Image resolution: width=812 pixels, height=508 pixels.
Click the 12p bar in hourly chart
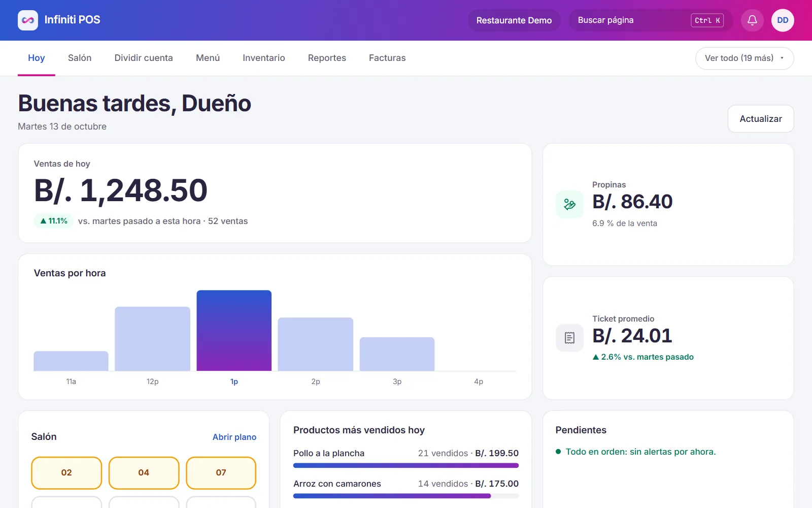pos(152,339)
